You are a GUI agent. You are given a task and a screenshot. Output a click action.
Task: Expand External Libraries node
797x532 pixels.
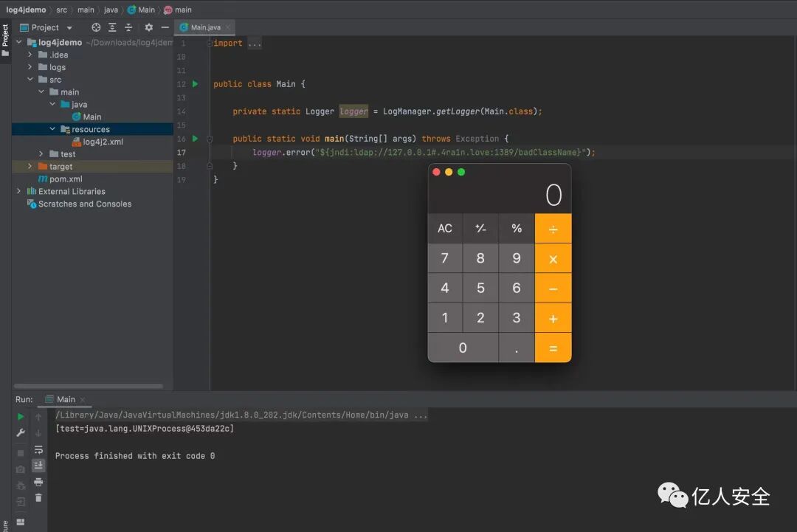point(18,191)
